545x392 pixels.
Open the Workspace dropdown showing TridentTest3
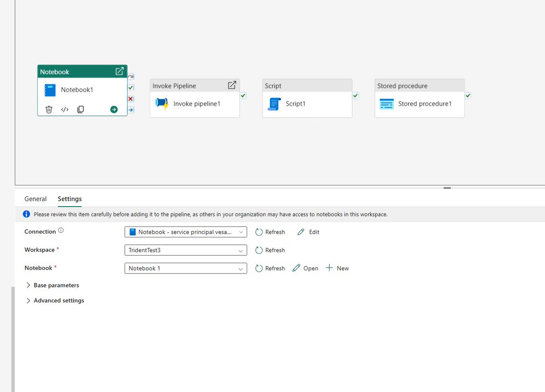[186, 250]
